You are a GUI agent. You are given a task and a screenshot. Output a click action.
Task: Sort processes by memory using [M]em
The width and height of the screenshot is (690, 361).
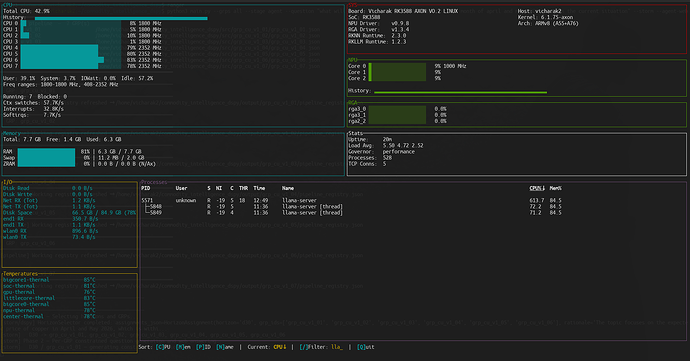point(183,347)
